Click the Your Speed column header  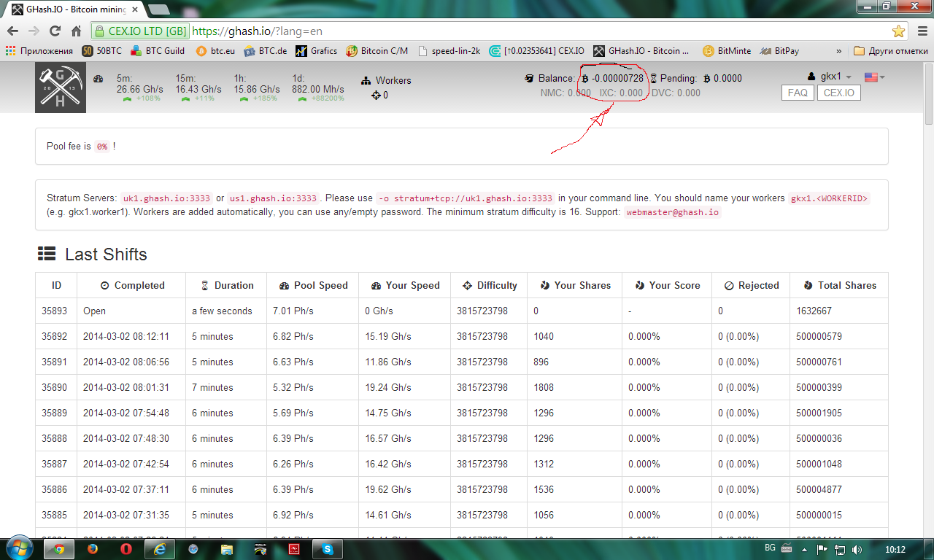tap(406, 285)
